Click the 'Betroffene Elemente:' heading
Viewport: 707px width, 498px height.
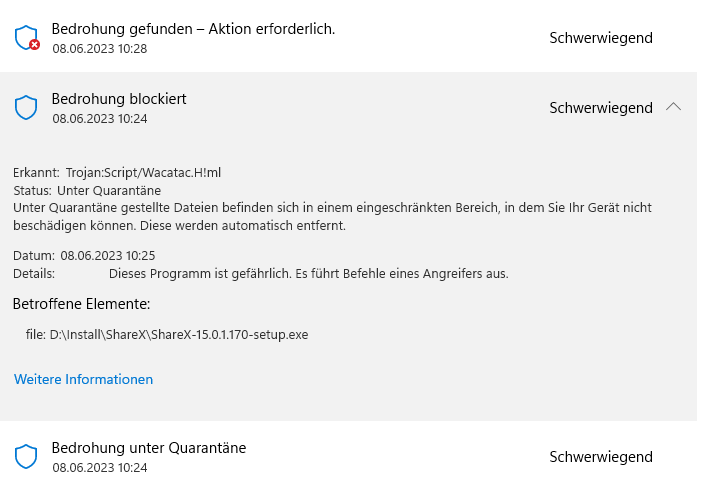click(x=82, y=304)
